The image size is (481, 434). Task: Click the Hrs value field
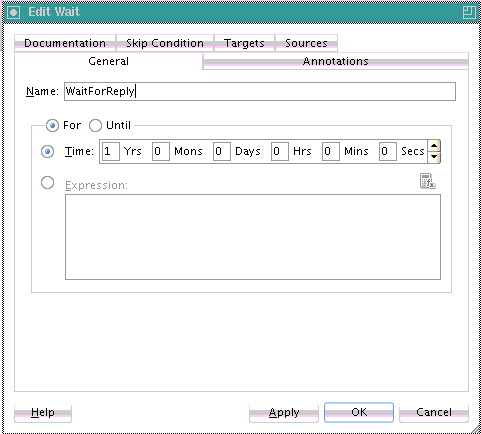point(280,151)
